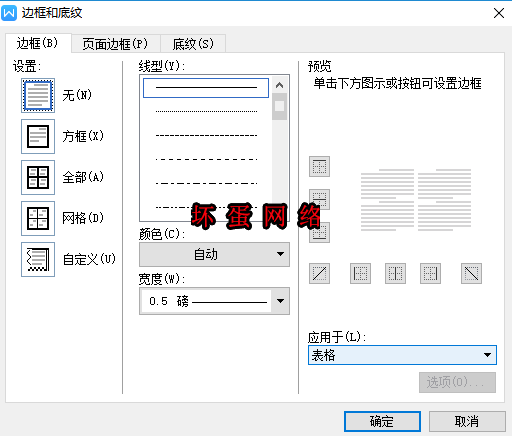Click the diagonal-down border button
Screen dimensions: 512x436
coord(471,274)
